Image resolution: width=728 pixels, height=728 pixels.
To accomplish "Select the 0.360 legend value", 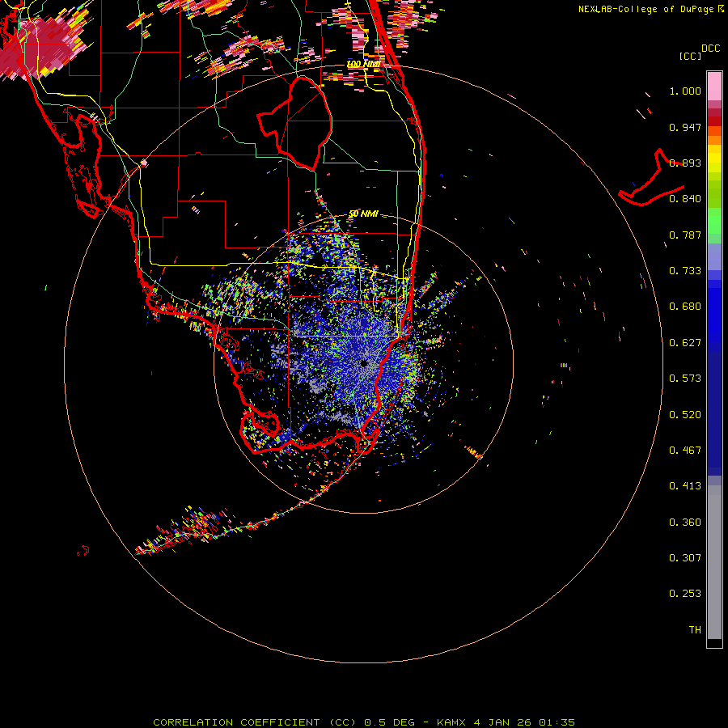I will coord(685,523).
